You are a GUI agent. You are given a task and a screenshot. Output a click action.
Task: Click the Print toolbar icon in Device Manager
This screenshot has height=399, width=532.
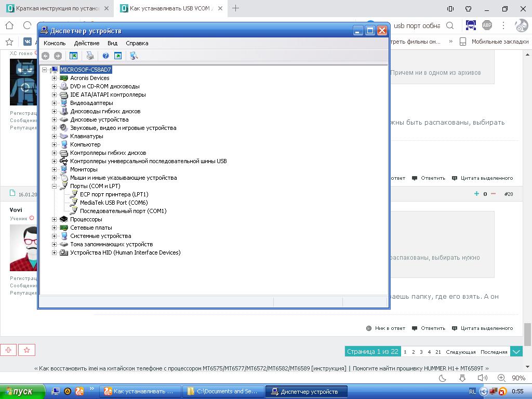click(x=90, y=56)
